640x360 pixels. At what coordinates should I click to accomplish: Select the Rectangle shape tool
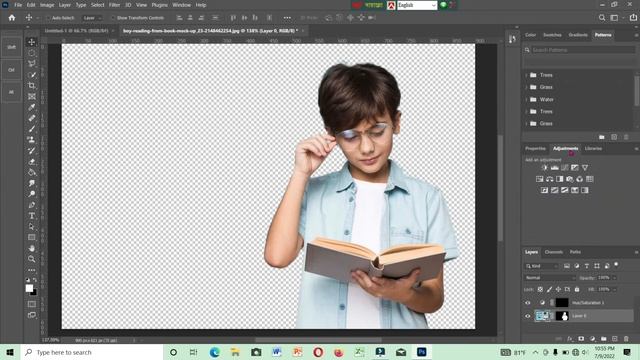point(31,237)
